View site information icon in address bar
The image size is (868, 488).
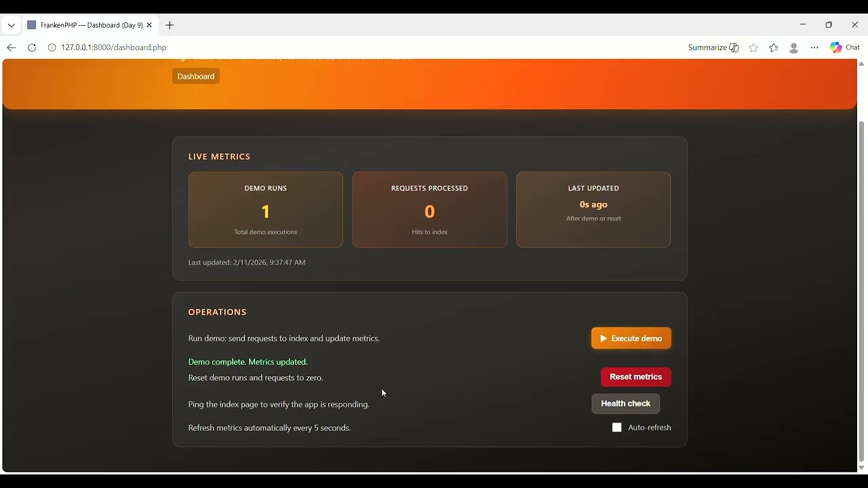tap(52, 47)
